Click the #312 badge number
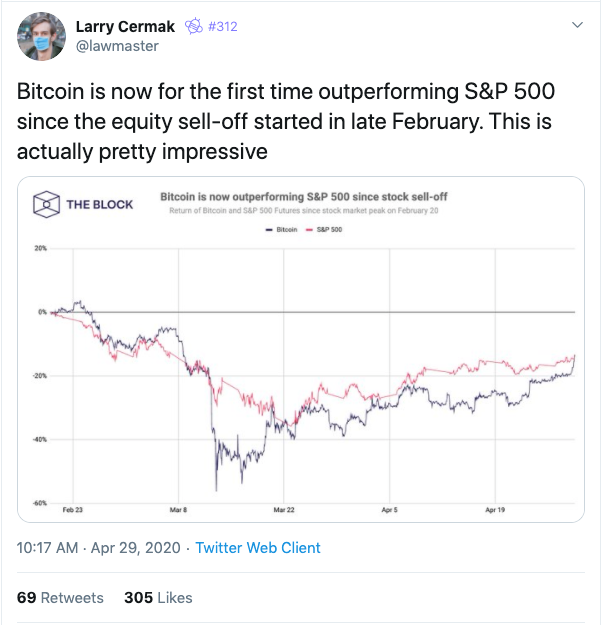 pos(222,27)
